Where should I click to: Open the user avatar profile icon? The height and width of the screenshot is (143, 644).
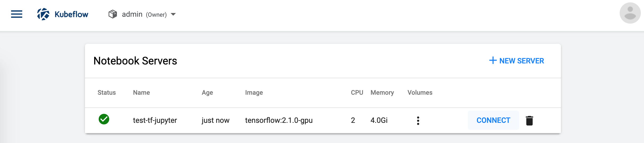(x=630, y=13)
